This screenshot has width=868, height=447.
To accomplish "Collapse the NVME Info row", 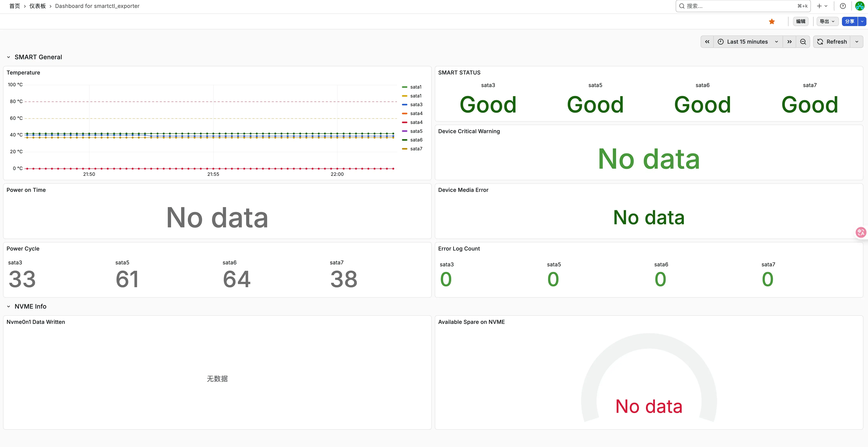I will pyautogui.click(x=8, y=306).
